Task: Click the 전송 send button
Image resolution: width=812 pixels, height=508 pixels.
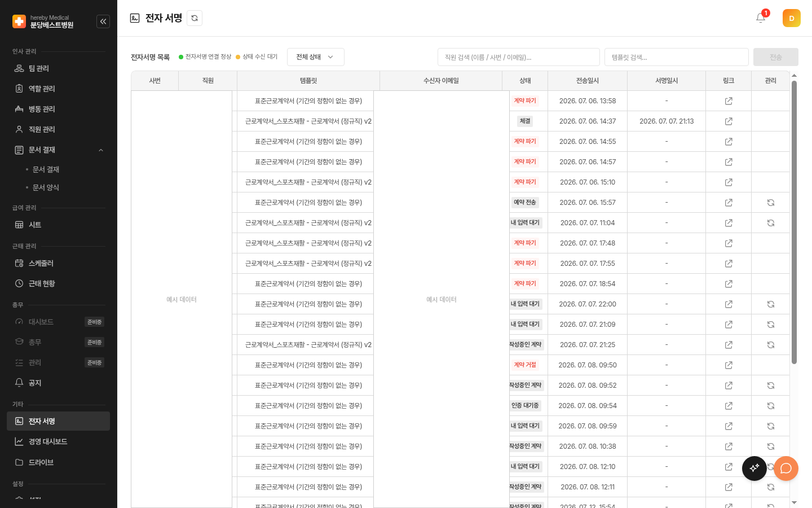Action: (776, 57)
